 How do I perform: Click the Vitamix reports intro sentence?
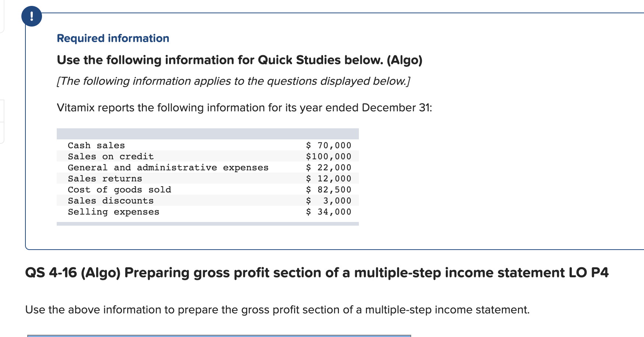click(x=245, y=108)
